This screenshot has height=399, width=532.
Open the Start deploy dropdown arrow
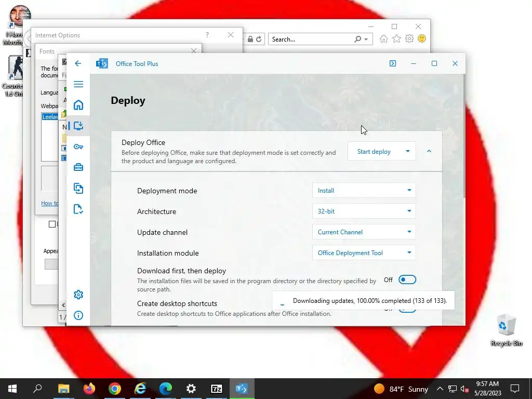tap(408, 151)
